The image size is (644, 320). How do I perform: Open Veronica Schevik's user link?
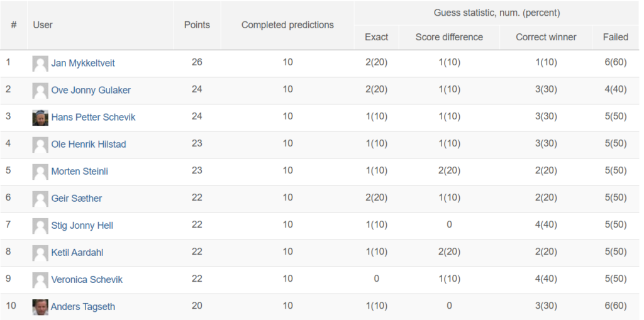(87, 280)
